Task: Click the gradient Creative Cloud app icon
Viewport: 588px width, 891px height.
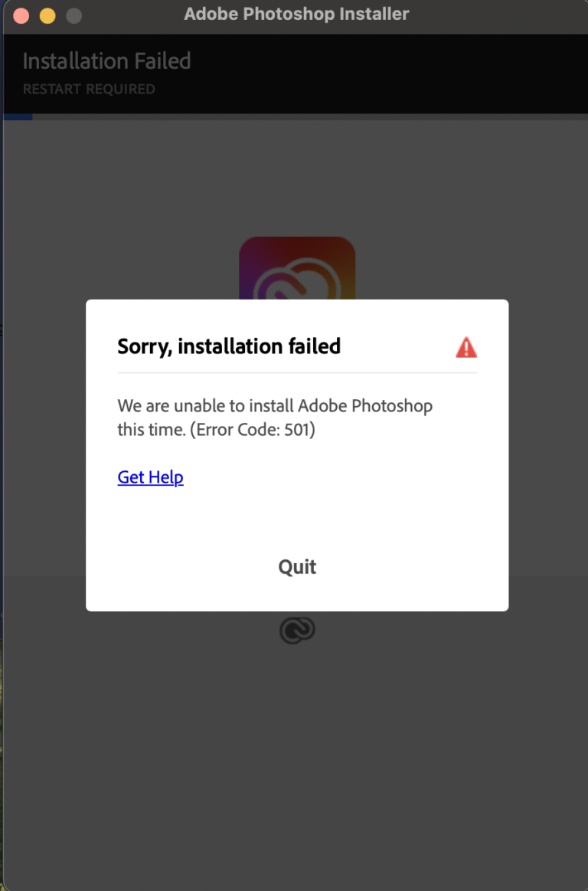Action: click(x=297, y=267)
